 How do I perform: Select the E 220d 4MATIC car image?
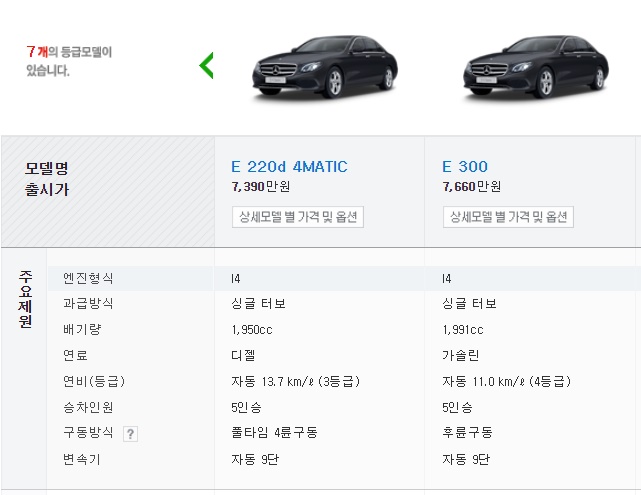click(x=325, y=67)
